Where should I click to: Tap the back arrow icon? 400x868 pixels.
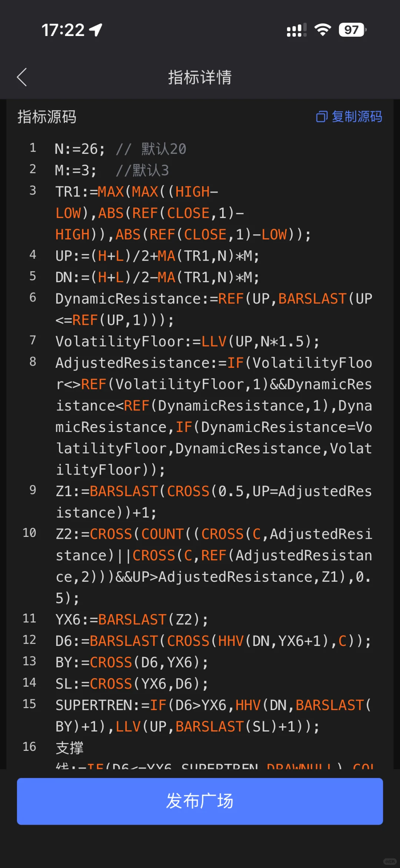click(x=22, y=77)
